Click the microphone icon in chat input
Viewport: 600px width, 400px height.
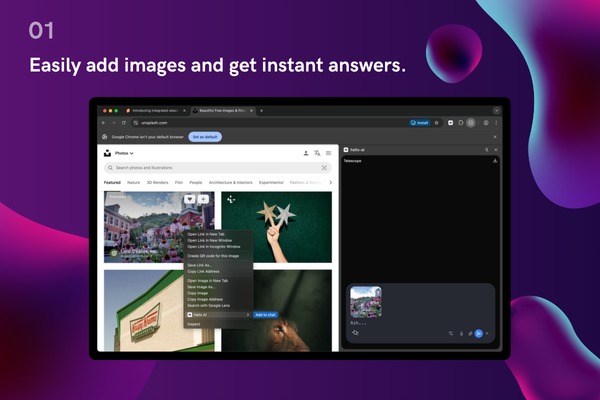(x=461, y=334)
